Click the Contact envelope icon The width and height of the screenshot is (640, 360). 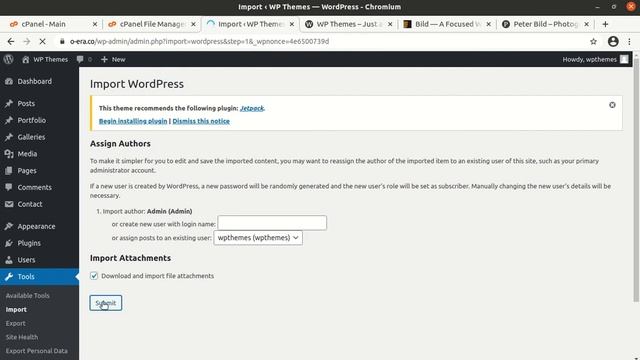click(9, 204)
